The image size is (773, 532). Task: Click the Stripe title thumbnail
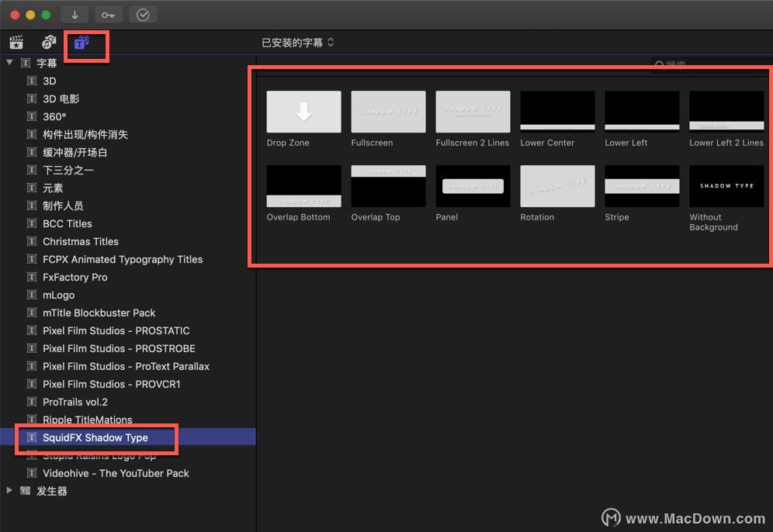point(642,186)
